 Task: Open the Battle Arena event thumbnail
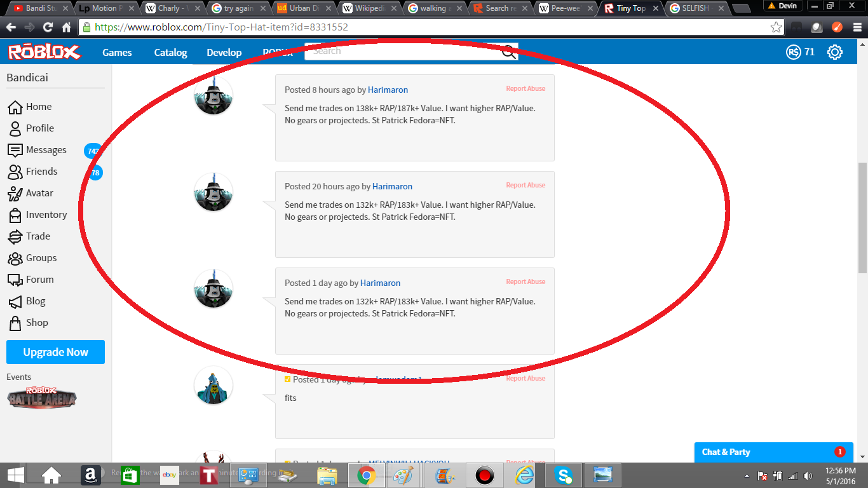[42, 397]
